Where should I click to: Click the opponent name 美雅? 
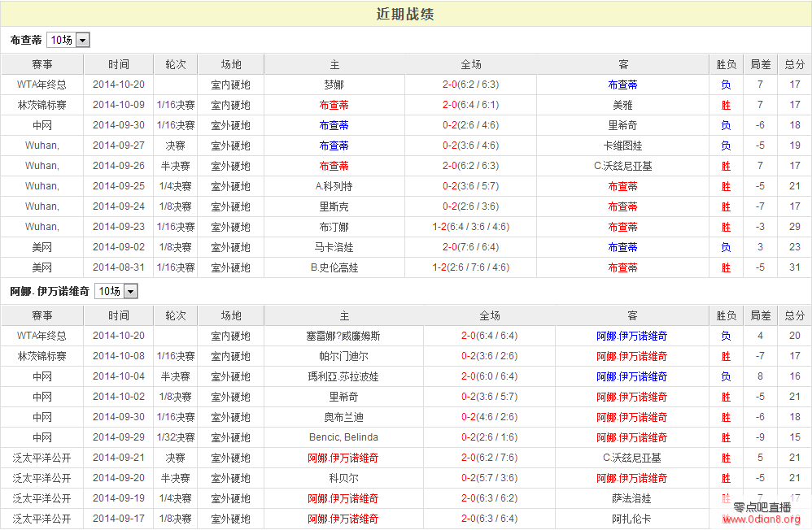coord(623,105)
